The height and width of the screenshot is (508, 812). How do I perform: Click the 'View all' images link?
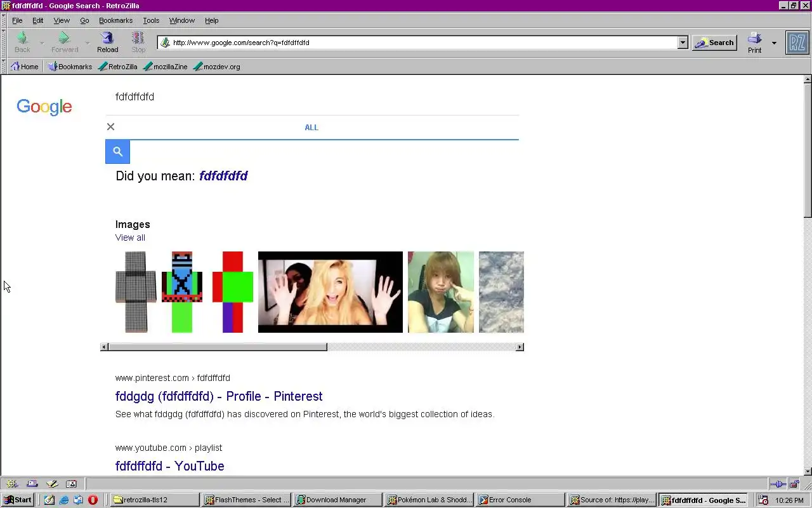(x=130, y=237)
